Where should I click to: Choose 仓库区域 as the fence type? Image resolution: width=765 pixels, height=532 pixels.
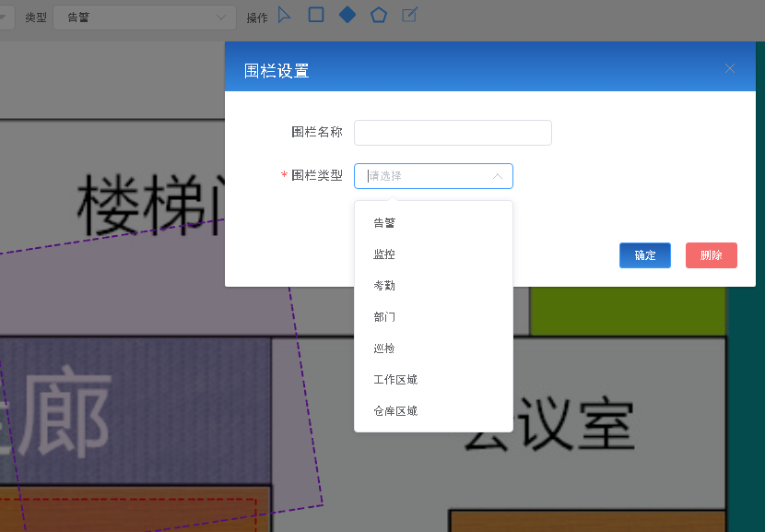(x=394, y=410)
